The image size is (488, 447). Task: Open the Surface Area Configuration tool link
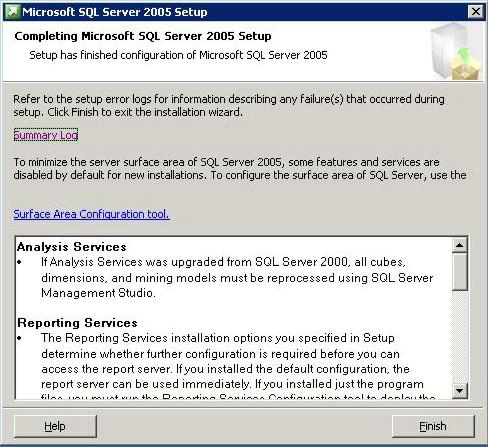91,214
